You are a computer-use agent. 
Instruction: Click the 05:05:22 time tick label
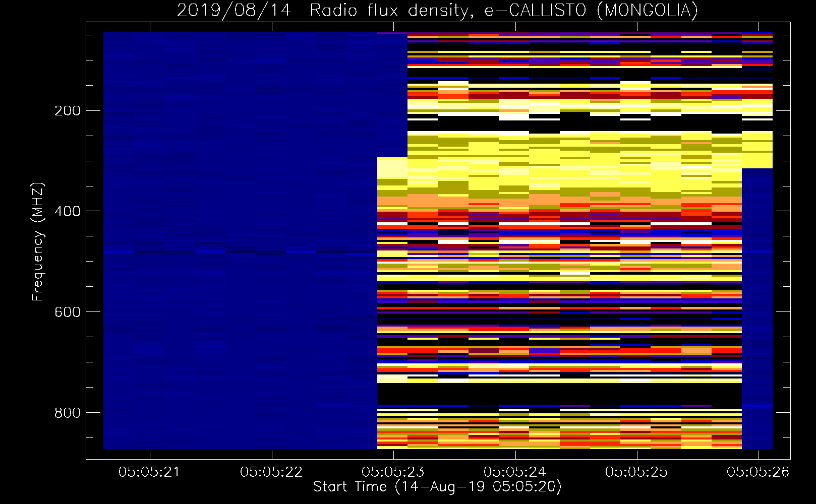click(x=271, y=472)
